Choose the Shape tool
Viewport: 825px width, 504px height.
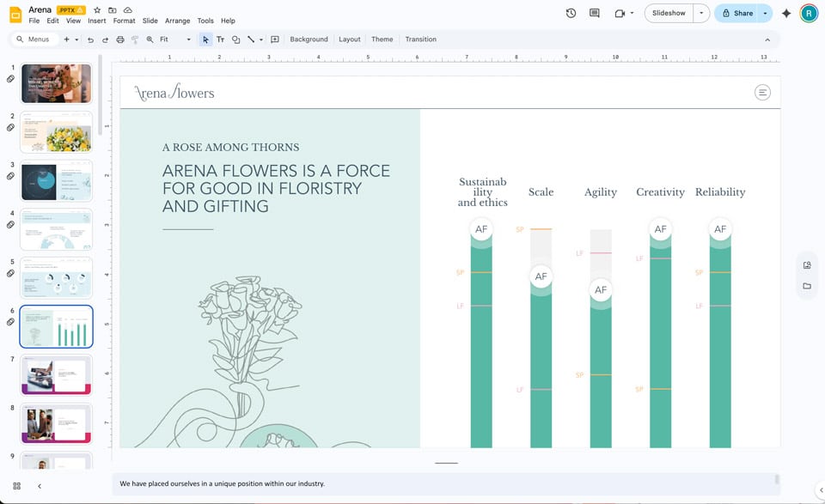point(235,39)
